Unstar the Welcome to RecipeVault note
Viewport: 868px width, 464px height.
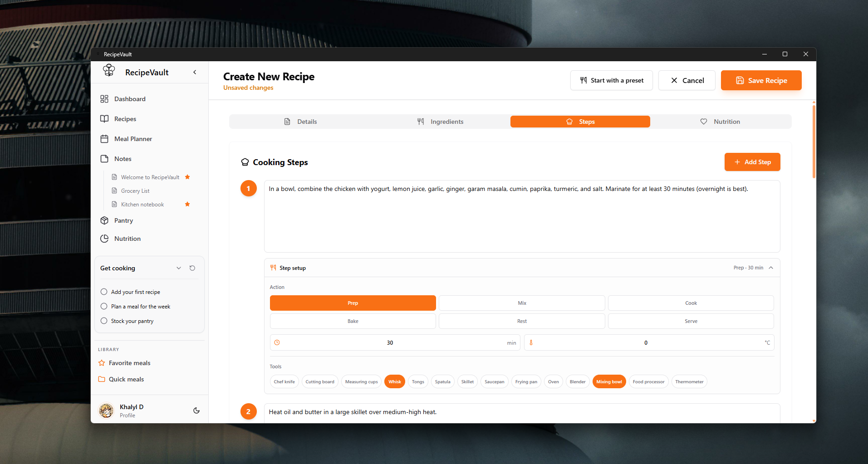[187, 177]
